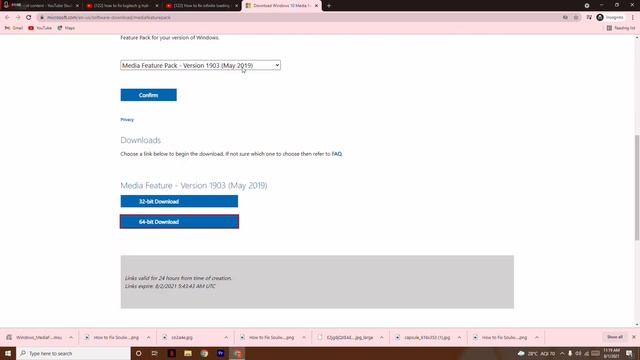
Task: Click Show all downloads
Action: (615, 337)
